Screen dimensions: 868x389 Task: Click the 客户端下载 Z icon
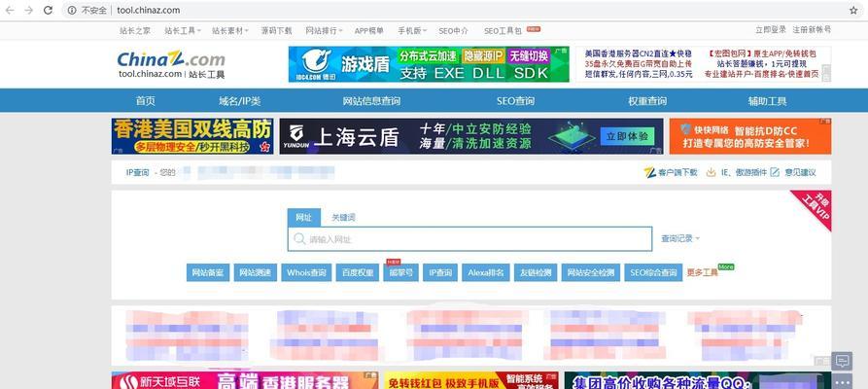coord(650,172)
